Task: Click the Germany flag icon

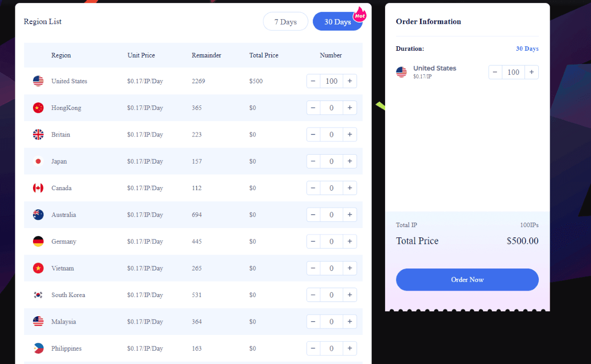Action: 38,241
